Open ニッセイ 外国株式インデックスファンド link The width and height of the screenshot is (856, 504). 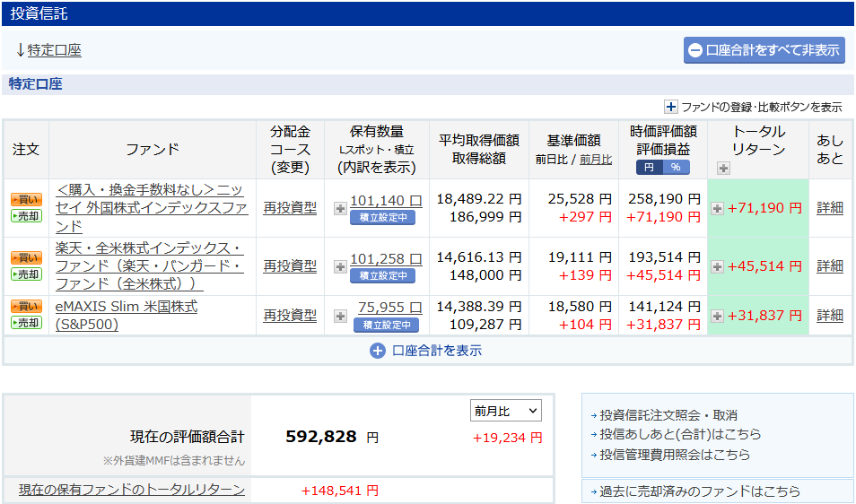[152, 208]
